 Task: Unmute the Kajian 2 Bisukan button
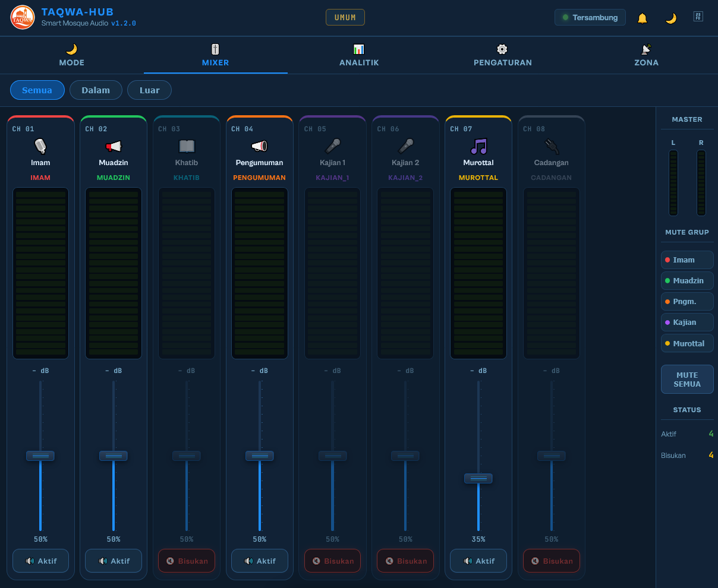[405, 561]
